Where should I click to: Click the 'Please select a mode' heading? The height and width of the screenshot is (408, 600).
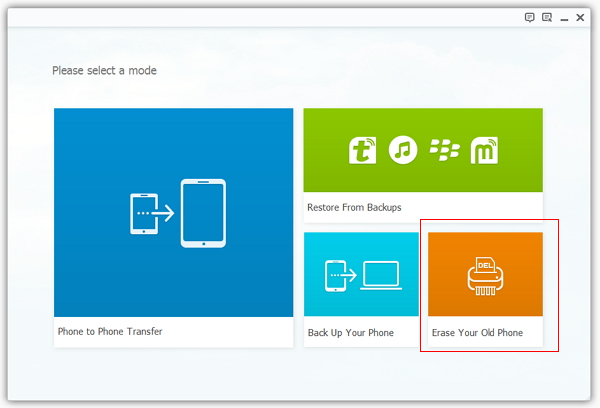coord(104,70)
